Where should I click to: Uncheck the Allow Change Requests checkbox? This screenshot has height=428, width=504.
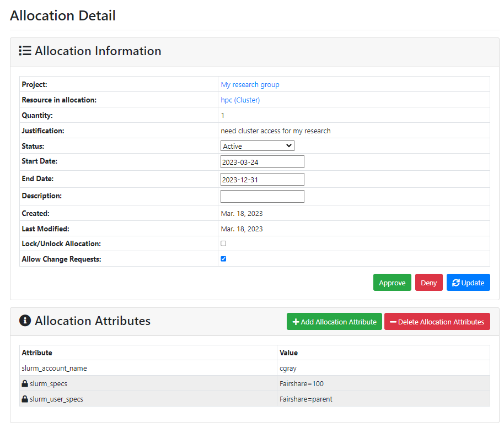coord(223,259)
